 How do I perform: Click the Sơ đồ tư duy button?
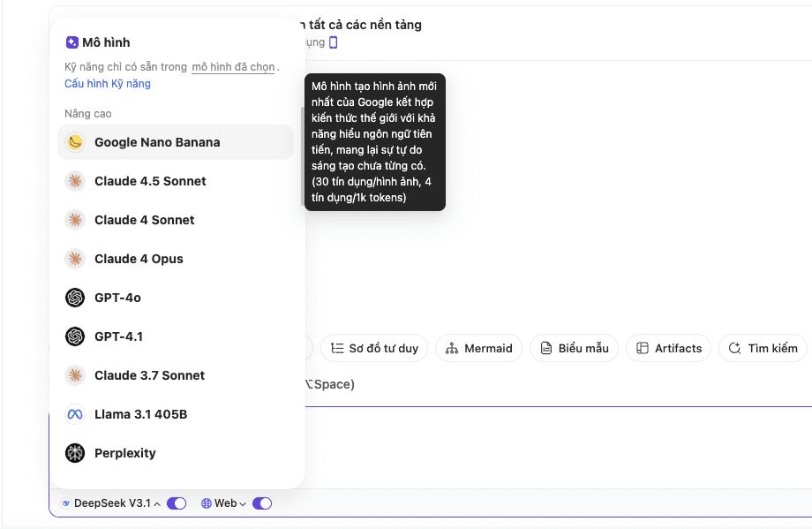coord(374,348)
